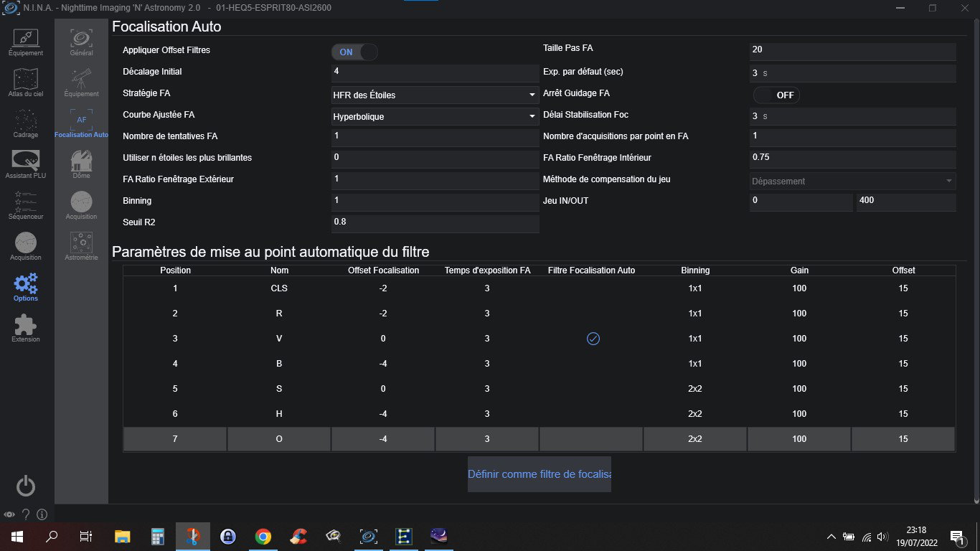The height and width of the screenshot is (551, 980).
Task: Open the Windows Start menu
Action: [17, 537]
